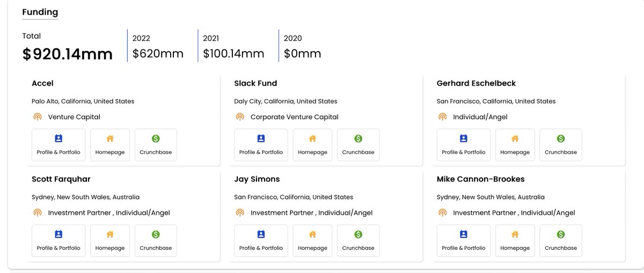The height and width of the screenshot is (273, 644).
Task: Click Mike Cannon-Brookes' Sydney location text
Action: coord(491,197)
